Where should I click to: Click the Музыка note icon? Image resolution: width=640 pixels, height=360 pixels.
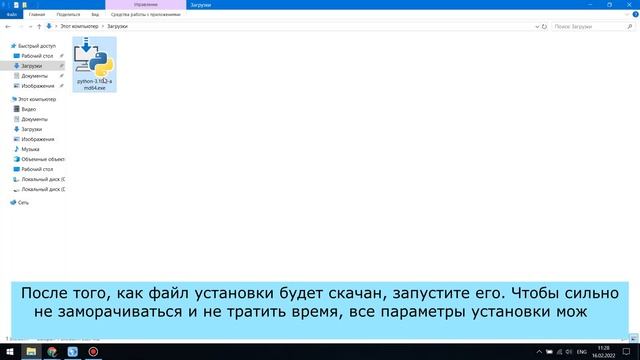(x=16, y=149)
